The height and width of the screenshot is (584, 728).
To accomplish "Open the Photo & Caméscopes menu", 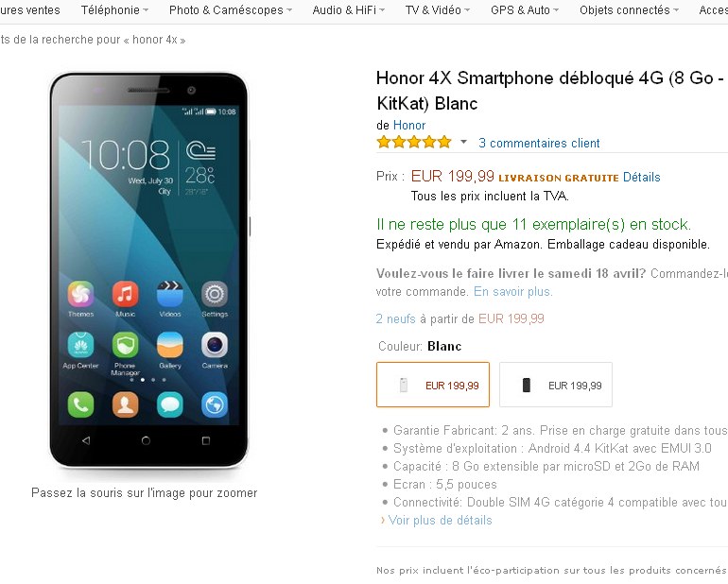I will click(x=231, y=9).
